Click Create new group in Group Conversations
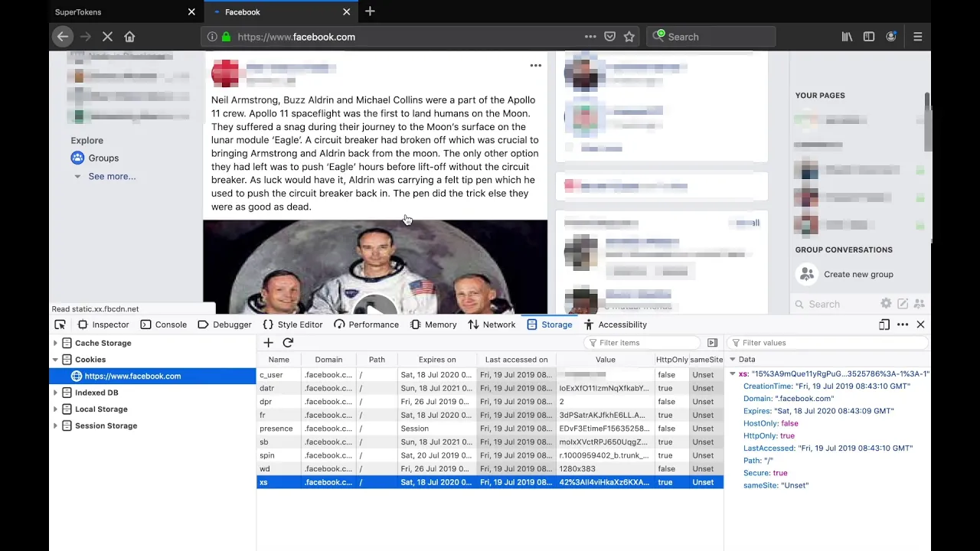Image resolution: width=980 pixels, height=551 pixels. coord(858,274)
